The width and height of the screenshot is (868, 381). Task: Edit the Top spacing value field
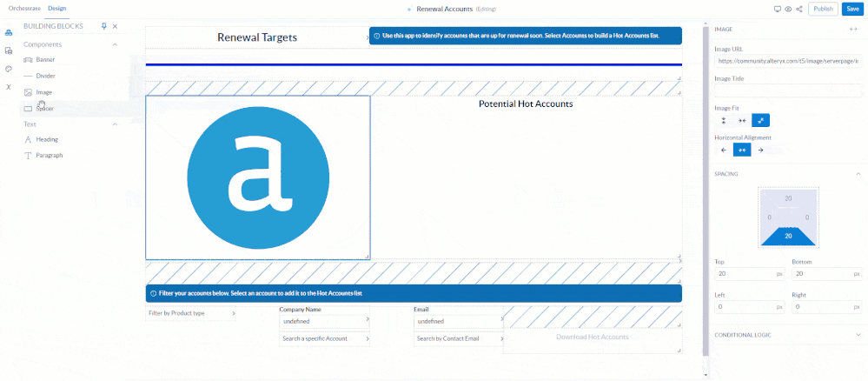(750, 274)
